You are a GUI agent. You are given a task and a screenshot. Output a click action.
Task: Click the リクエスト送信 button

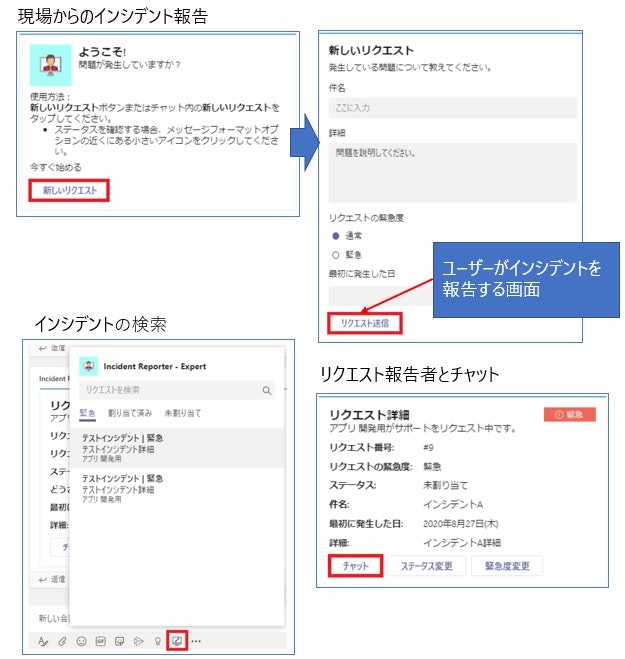(365, 323)
